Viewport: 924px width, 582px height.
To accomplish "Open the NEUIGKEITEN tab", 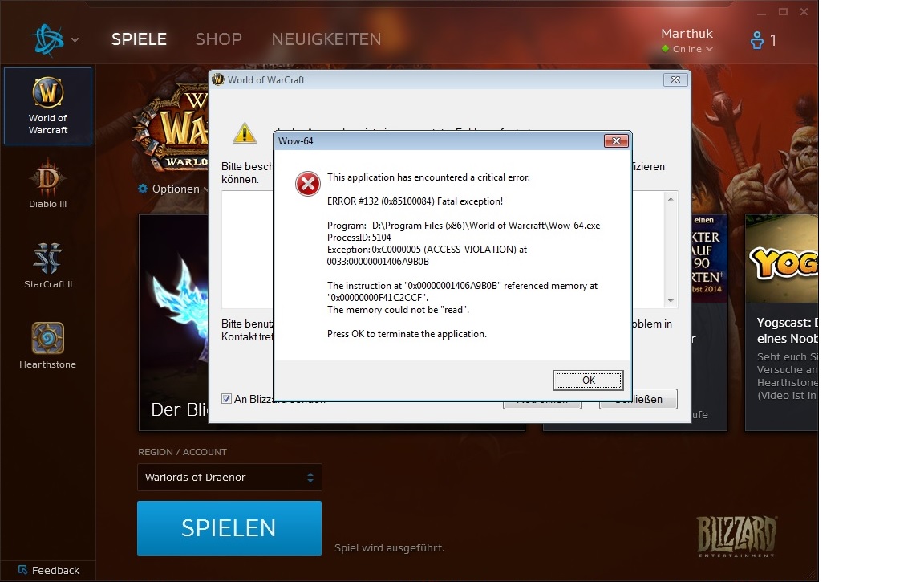I will 326,39.
